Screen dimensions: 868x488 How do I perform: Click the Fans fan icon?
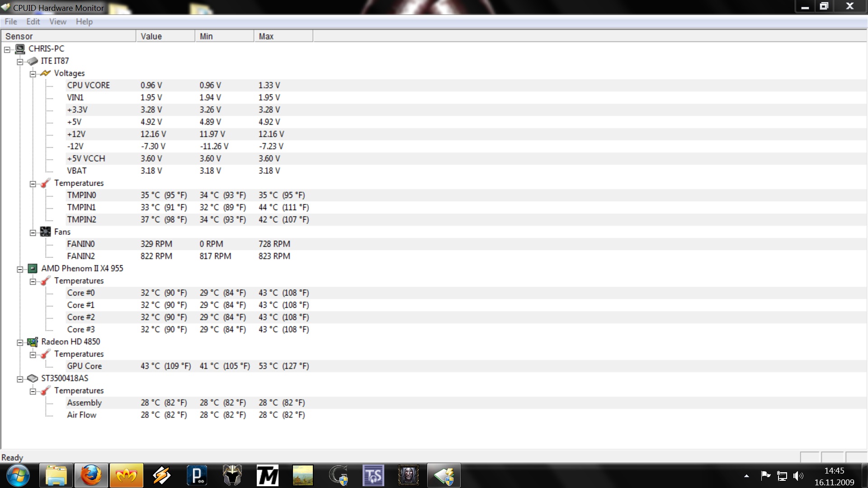45,232
